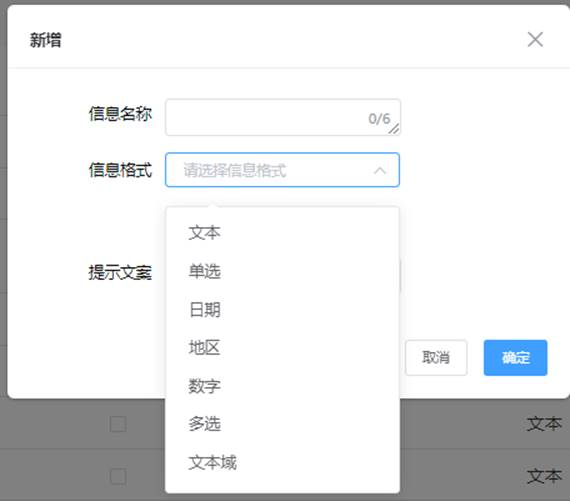Screen dimensions: 570x501
Task: Click the 0/6 character counter
Action: tap(379, 119)
